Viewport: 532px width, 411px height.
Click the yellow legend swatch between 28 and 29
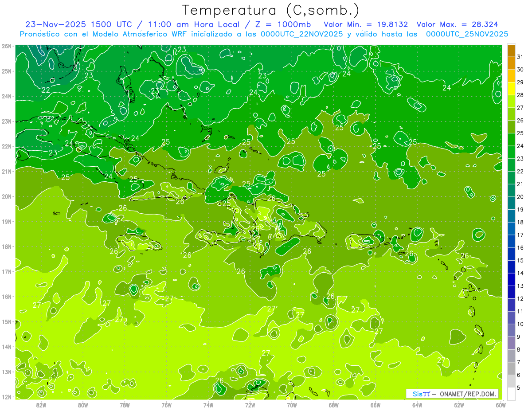[511, 89]
